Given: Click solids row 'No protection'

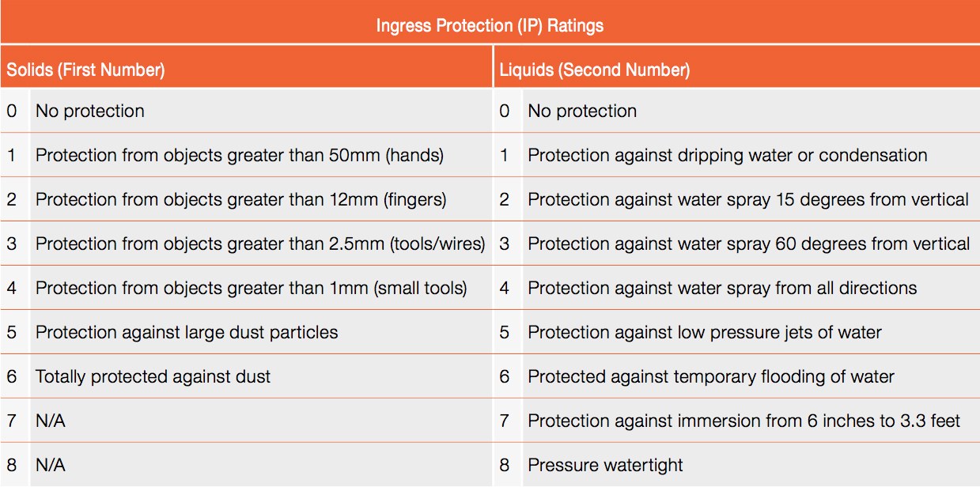Looking at the screenshot, I should 90,111.
